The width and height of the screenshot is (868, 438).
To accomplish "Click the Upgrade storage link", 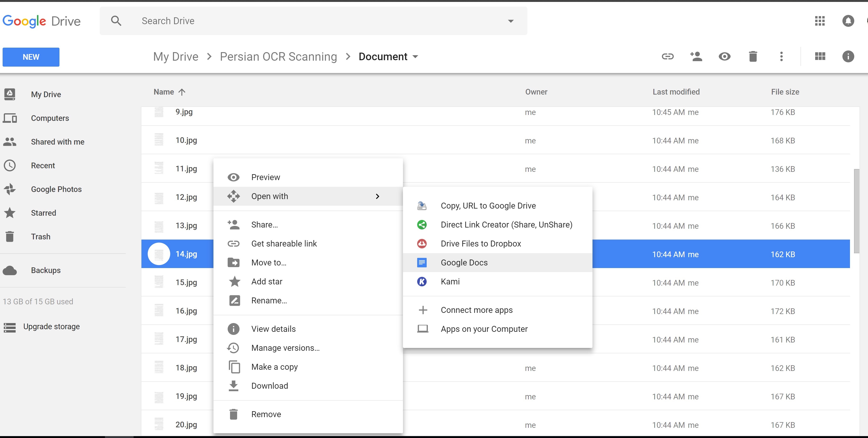I will 51,327.
